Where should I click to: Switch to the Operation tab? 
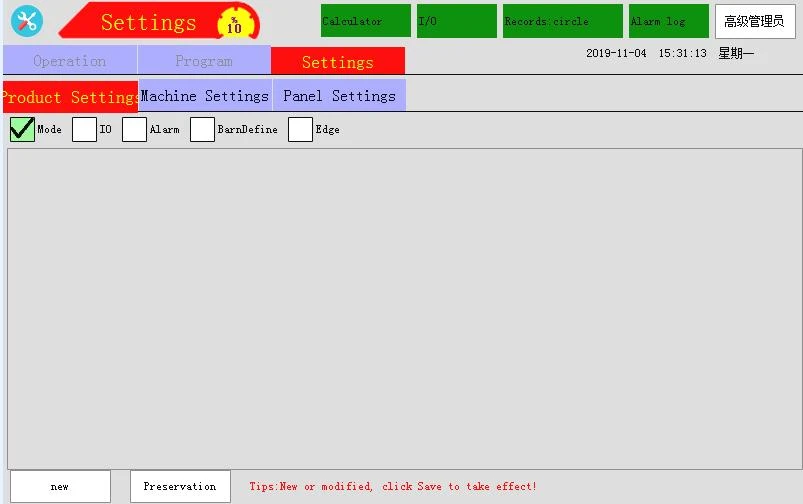(x=70, y=60)
